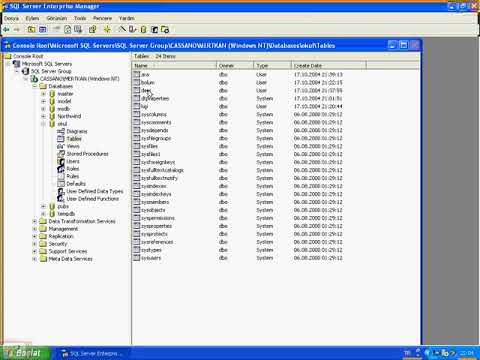This screenshot has width=480, height=360.
Task: Click the Tables node icon in tree
Action: click(61, 139)
